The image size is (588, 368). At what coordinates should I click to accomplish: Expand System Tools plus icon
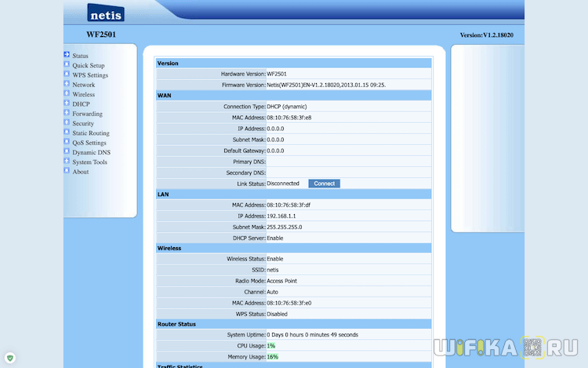(x=67, y=161)
